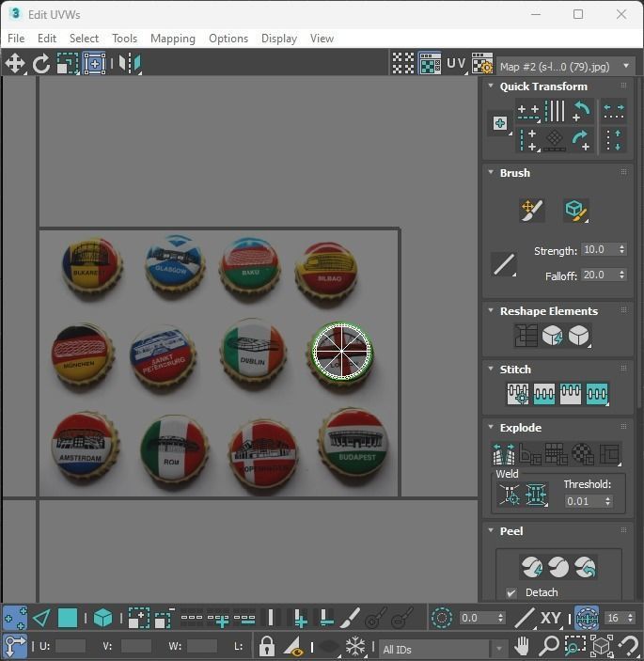Collapse the Stitch rollout

click(x=491, y=369)
